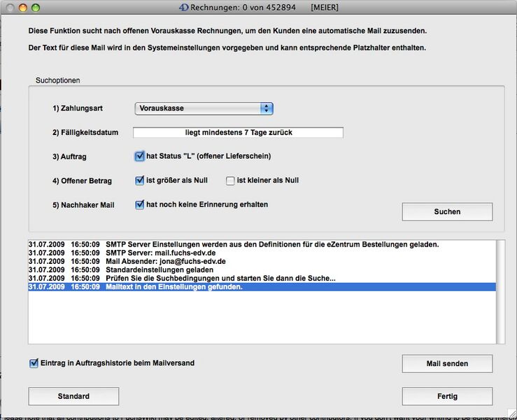Uncheck 'ist größer als Null' checkbox
517x420 pixels.
(140, 181)
